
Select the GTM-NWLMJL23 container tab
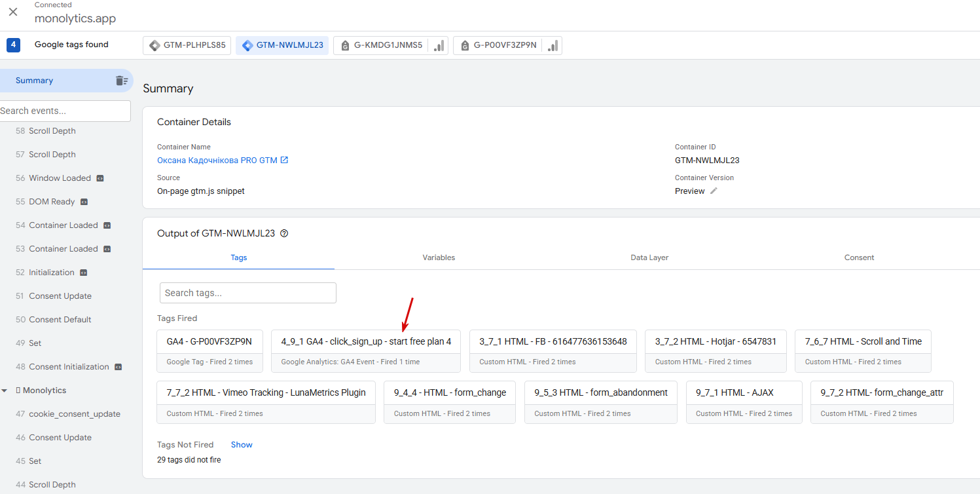point(282,45)
